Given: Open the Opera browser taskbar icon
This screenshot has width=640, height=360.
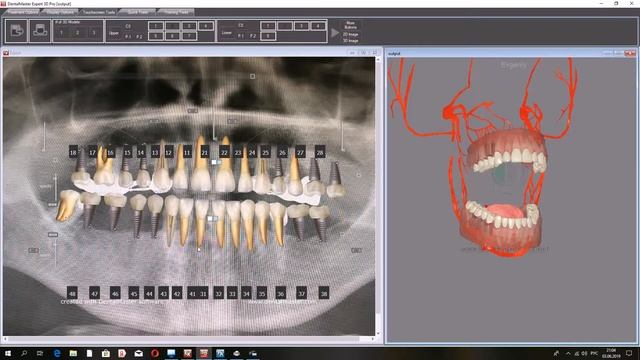Looking at the screenshot, I should [x=155, y=353].
